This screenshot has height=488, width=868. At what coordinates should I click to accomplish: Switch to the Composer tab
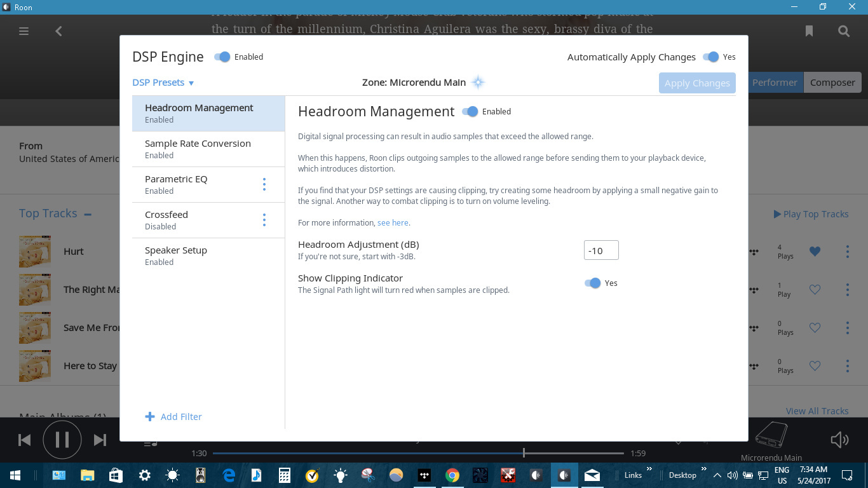pos(832,83)
